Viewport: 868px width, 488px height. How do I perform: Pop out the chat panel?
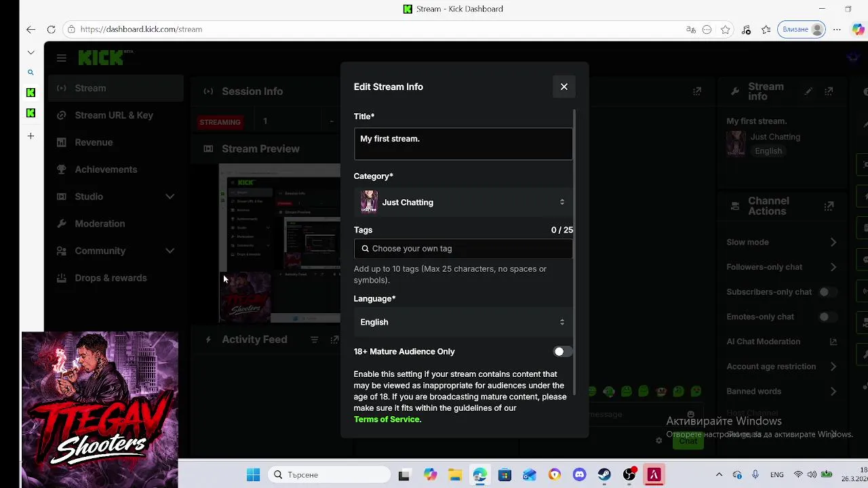[697, 91]
